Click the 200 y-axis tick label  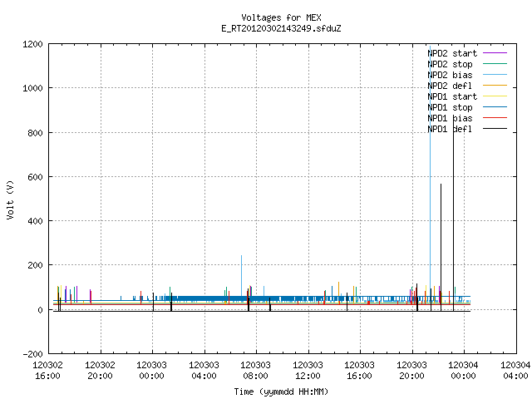35,265
